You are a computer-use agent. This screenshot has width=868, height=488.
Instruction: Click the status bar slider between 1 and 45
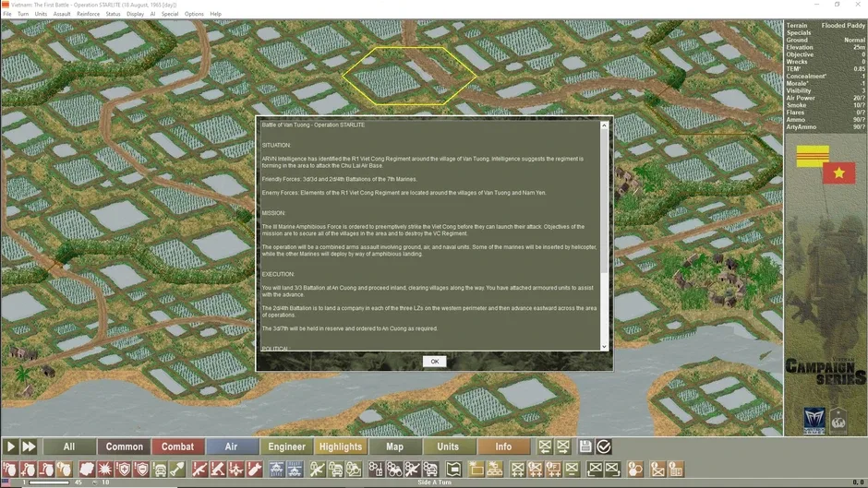[x=49, y=482]
